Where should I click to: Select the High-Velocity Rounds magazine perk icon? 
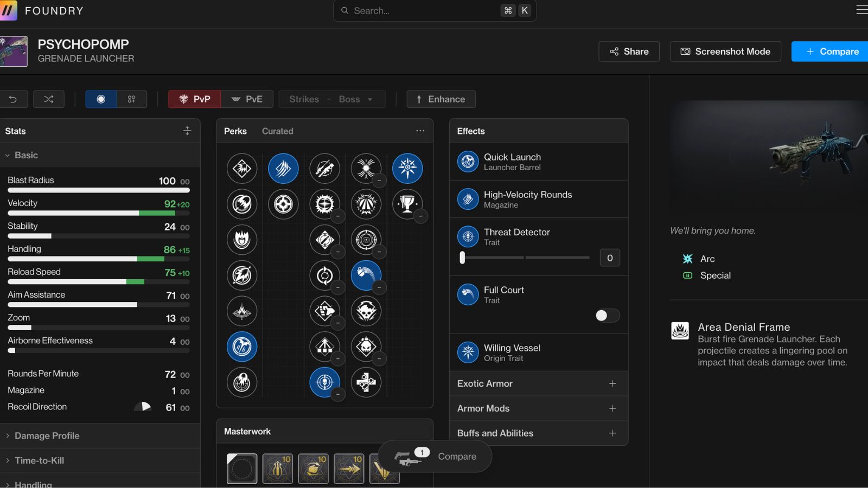pos(283,168)
